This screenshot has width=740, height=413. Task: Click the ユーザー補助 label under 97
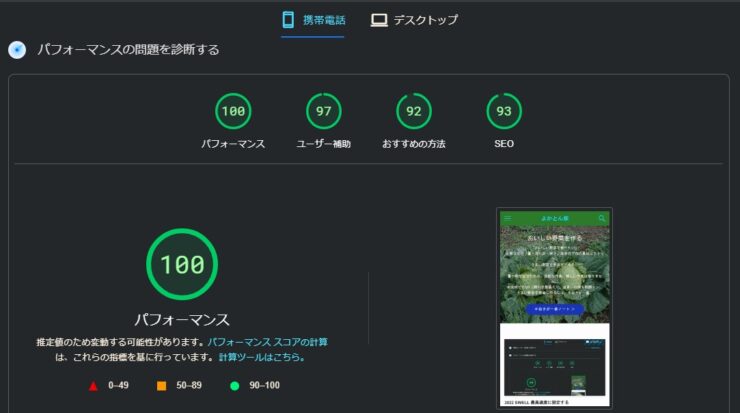coord(323,144)
